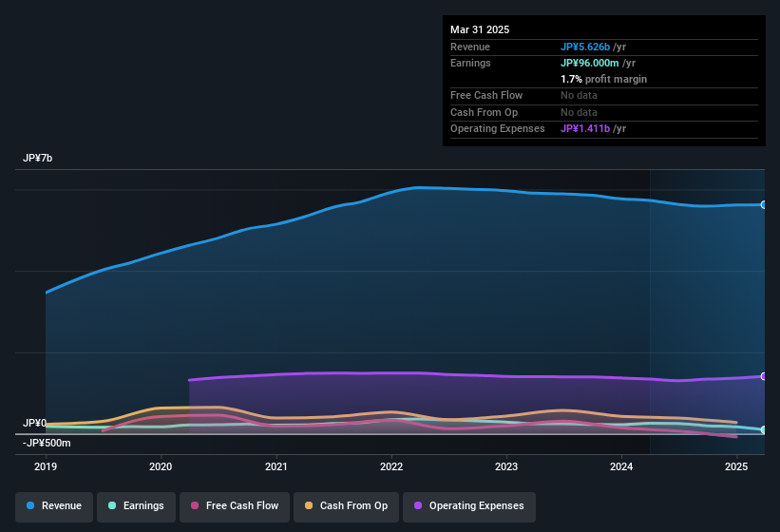Click the Mar 31 2025 tooltip date
780x532 pixels.
480,29
